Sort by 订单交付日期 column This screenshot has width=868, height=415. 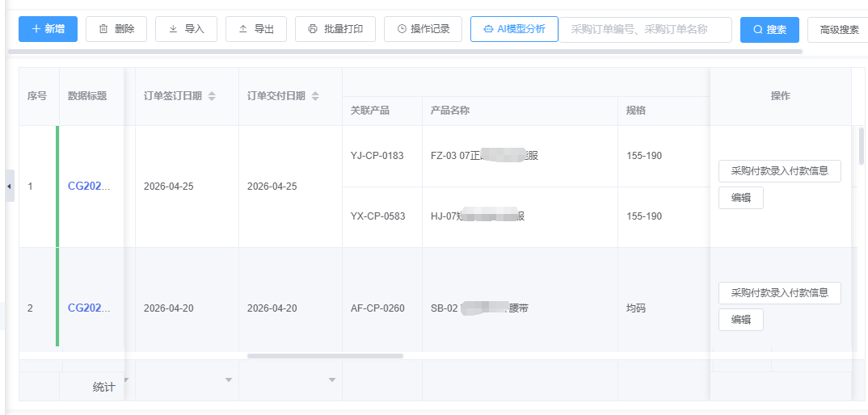315,96
